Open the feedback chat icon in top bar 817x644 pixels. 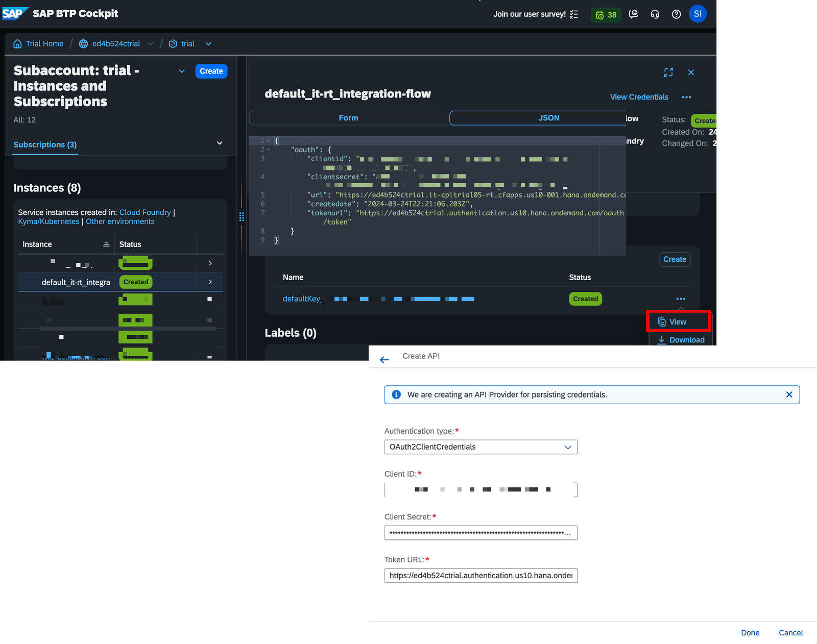pos(633,14)
